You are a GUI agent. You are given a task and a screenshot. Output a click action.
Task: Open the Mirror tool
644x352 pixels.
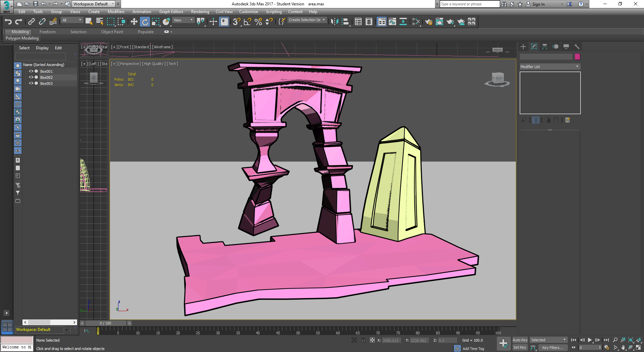point(334,22)
